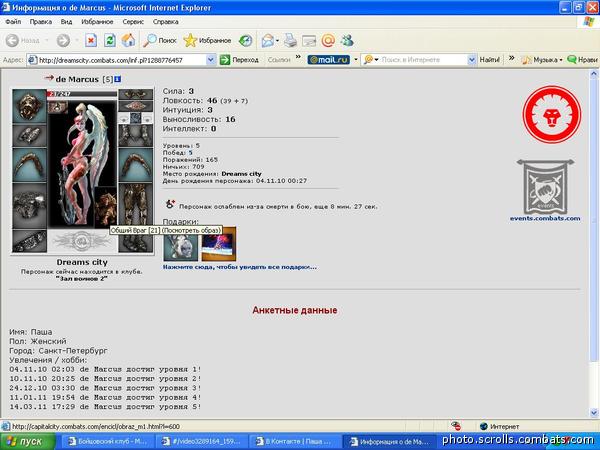
Task: Click the пуск Start button
Action: tap(28, 442)
